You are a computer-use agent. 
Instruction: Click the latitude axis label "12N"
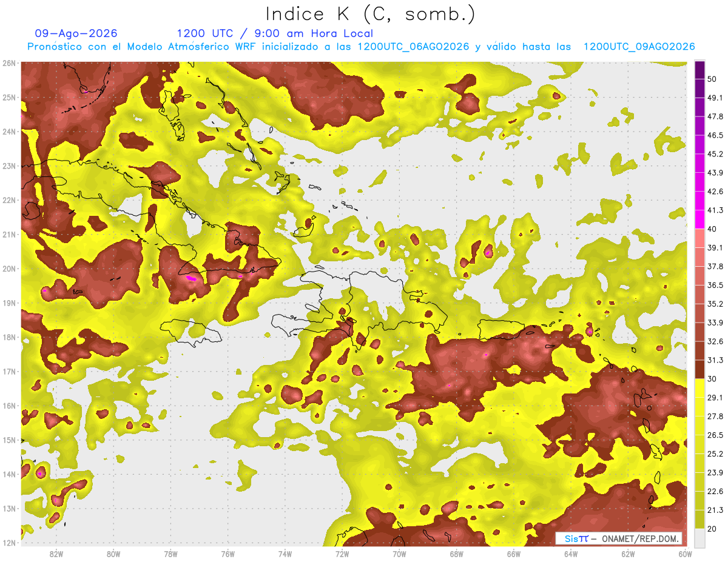[9, 543]
